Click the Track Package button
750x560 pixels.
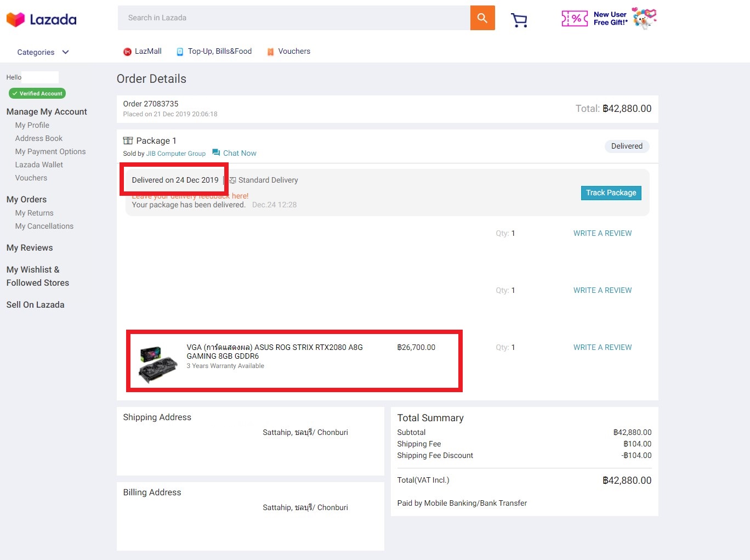click(611, 193)
